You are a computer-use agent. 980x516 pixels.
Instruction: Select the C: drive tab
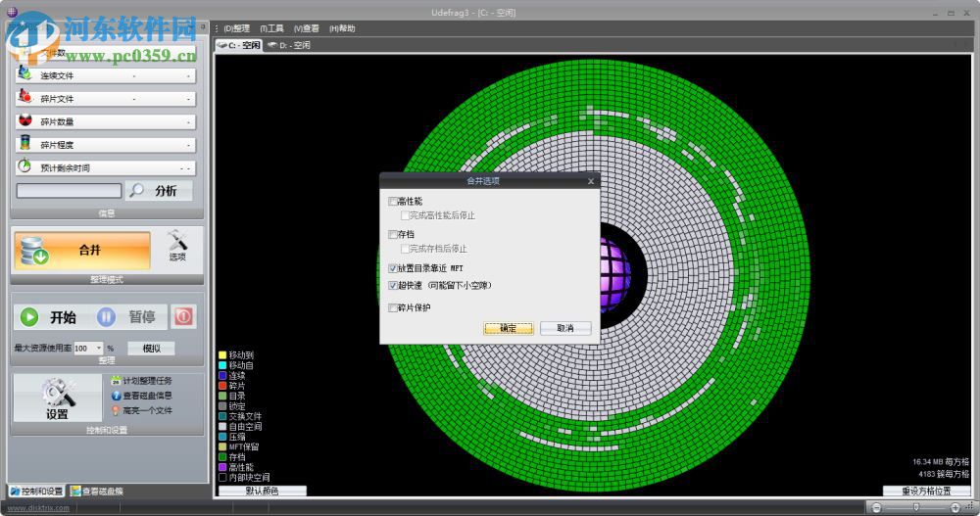point(239,45)
